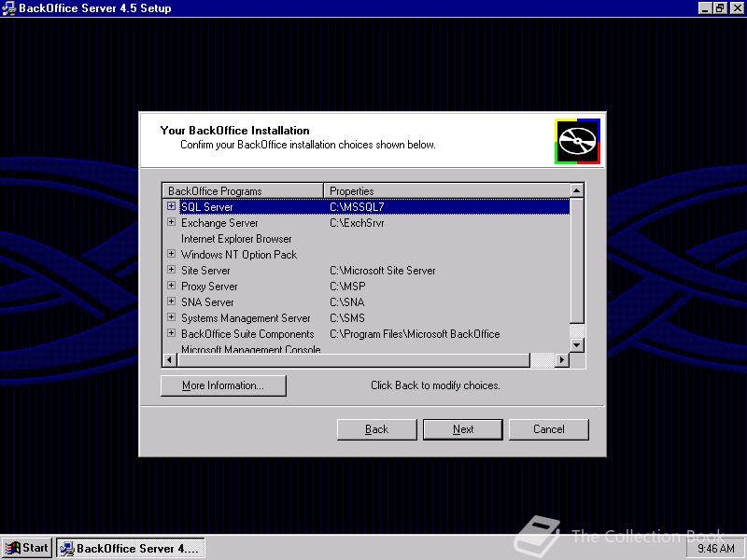Click the horizontal scroll left arrow

pos(170,360)
